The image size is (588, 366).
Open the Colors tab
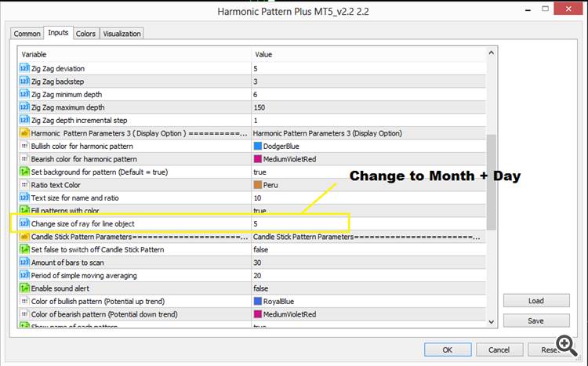(86, 34)
